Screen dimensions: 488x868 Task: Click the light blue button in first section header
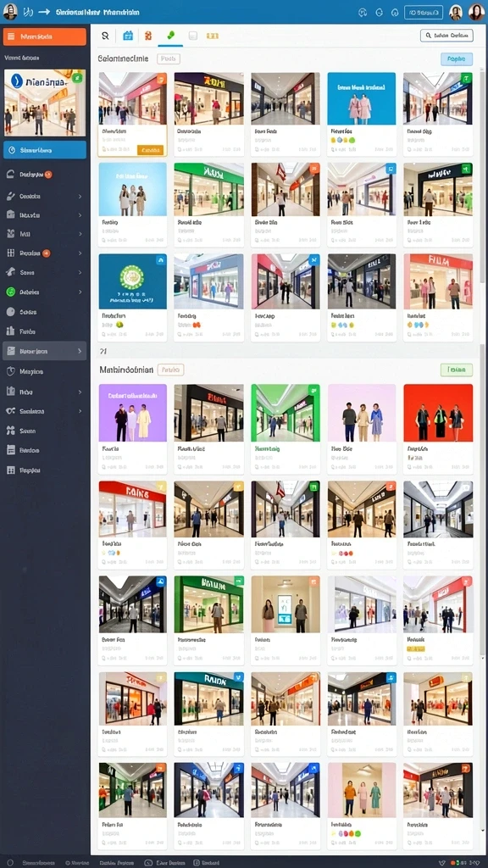(x=457, y=58)
